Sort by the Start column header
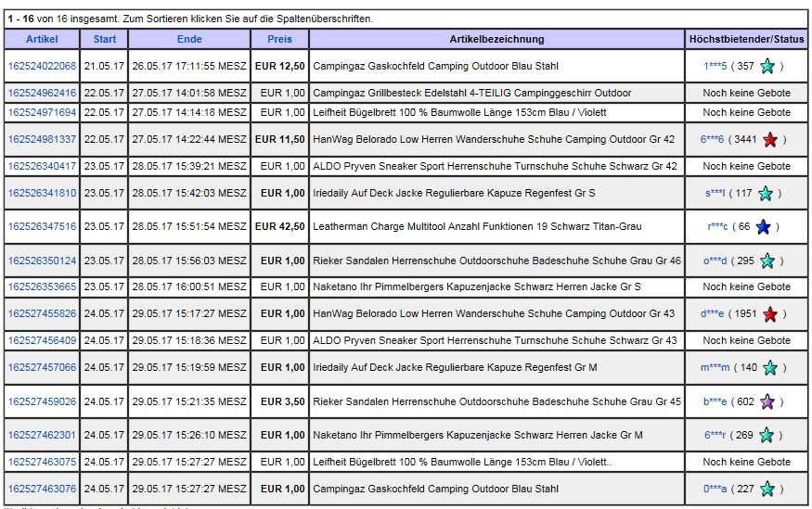This screenshot has width=812, height=509. [x=105, y=39]
